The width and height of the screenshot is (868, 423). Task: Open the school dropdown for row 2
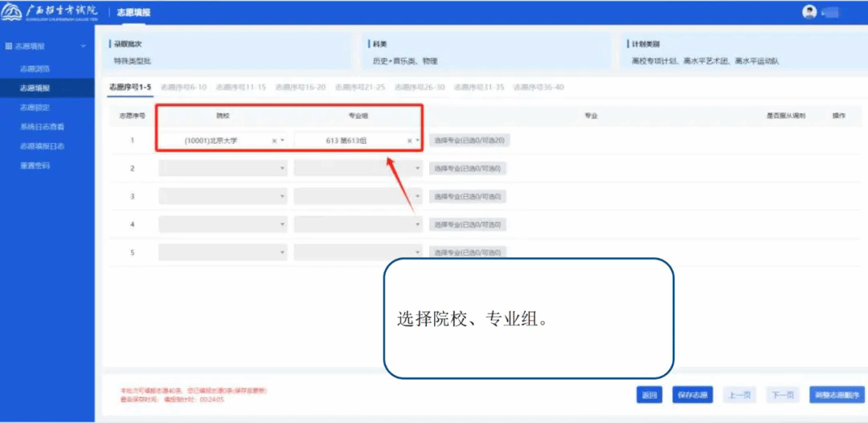(x=223, y=168)
